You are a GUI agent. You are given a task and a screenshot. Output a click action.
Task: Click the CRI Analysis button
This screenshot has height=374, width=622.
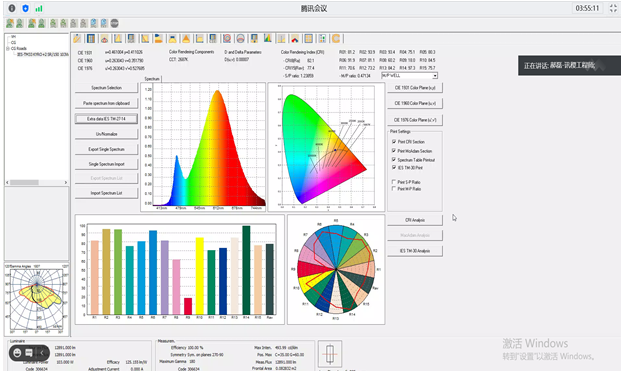tap(415, 220)
